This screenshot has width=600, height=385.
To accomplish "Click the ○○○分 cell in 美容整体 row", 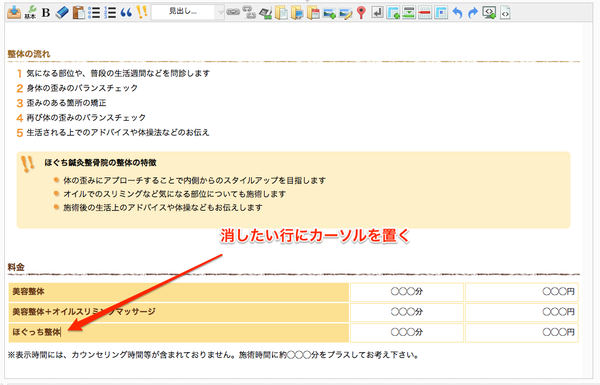I will click(x=407, y=292).
